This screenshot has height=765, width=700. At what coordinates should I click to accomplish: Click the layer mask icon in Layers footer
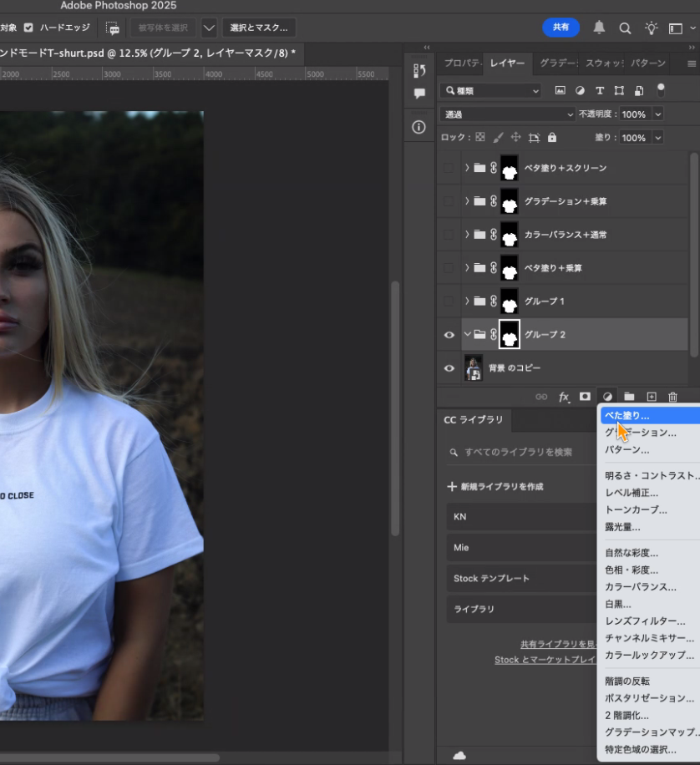click(x=585, y=397)
